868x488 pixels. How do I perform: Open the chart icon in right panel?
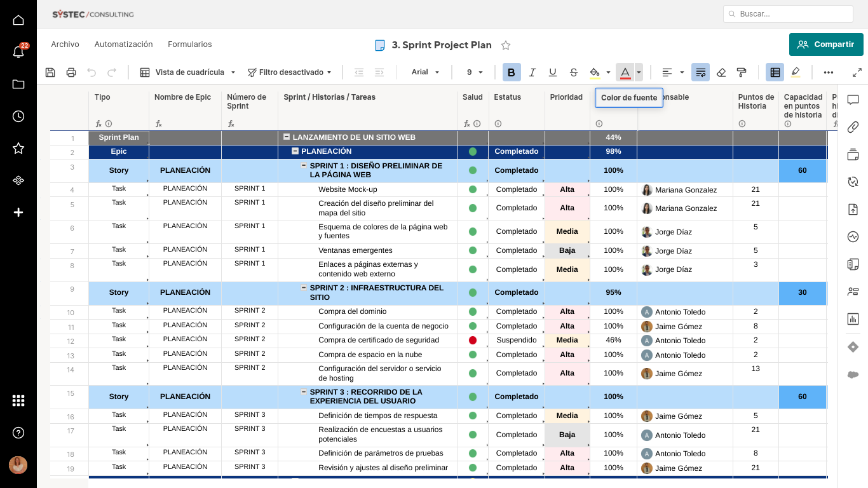pyautogui.click(x=853, y=319)
